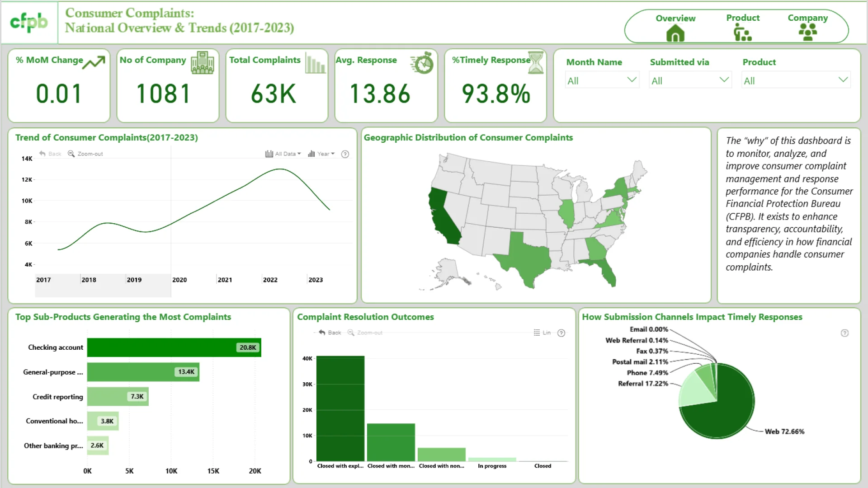Click help icon on resolution outcomes chart
This screenshot has height=488, width=868.
click(561, 333)
